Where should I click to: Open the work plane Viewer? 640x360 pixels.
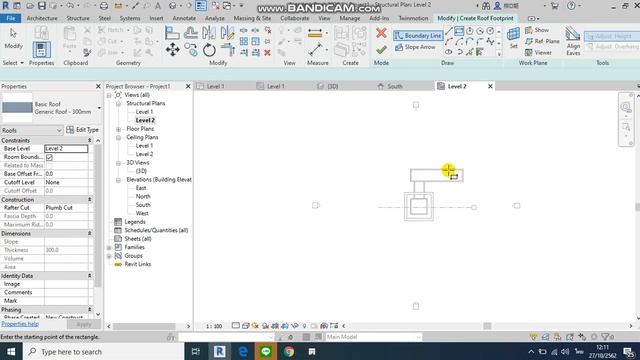pyautogui.click(x=538, y=52)
